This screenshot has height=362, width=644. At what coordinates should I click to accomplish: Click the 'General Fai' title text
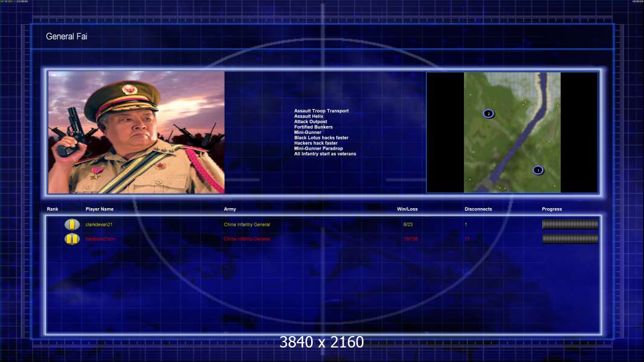tap(66, 36)
